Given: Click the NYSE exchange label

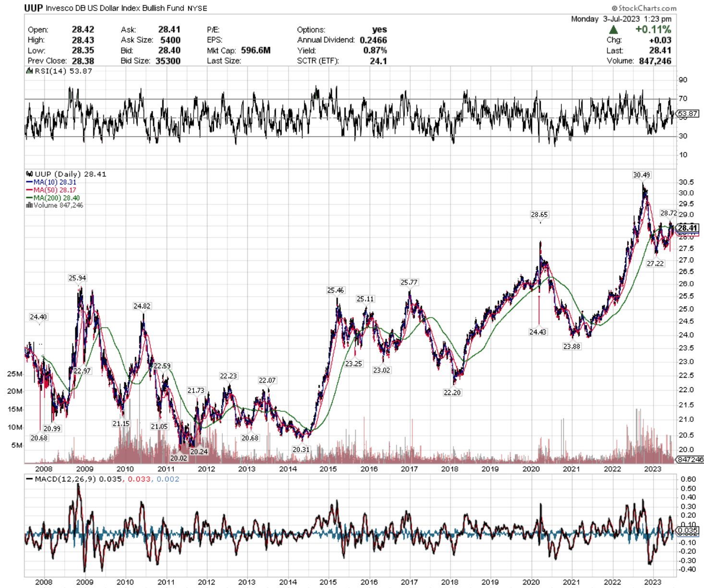Looking at the screenshot, I should [197, 9].
